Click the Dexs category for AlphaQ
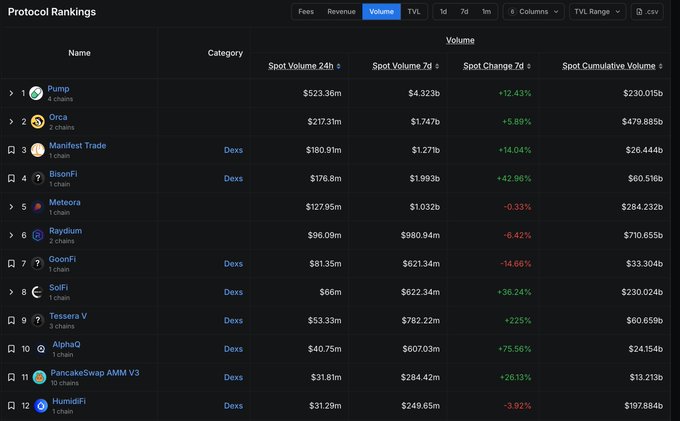The width and height of the screenshot is (680, 421). [x=233, y=349]
